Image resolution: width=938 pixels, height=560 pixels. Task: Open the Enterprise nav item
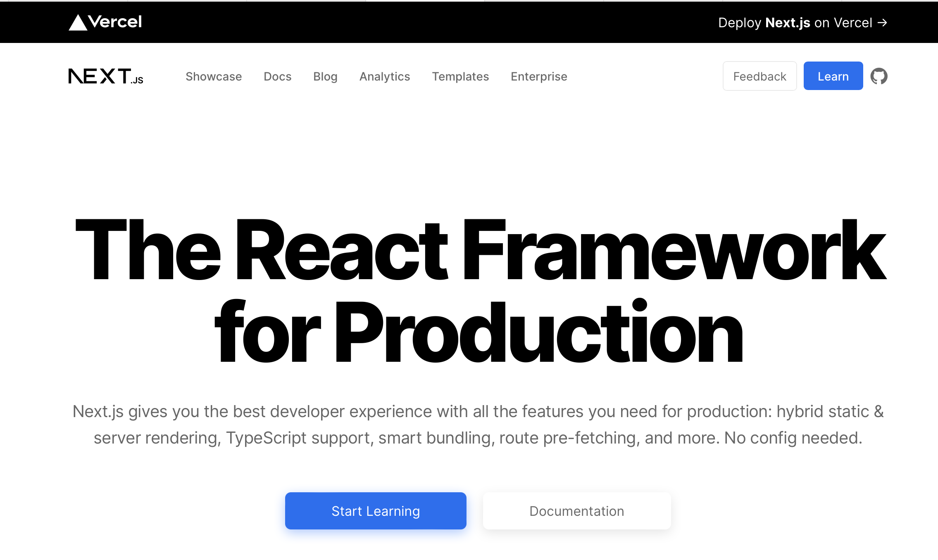(x=539, y=76)
